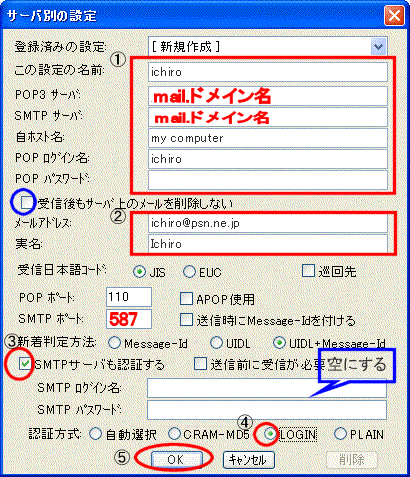The width and height of the screenshot is (410, 477).
Task: Enable 受信後もサーバ上のメールを削除しない checkbox
Action: 27,203
